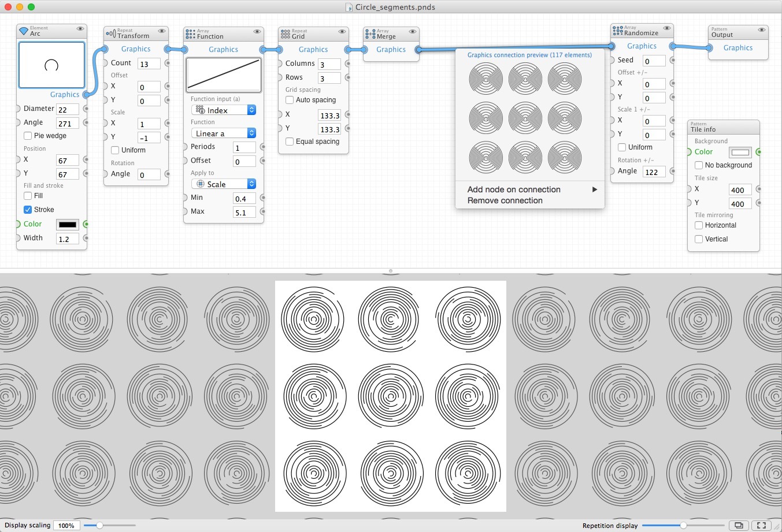Click the Repeat Transform node icon
Viewport: 782px width, 532px height.
pos(111,34)
